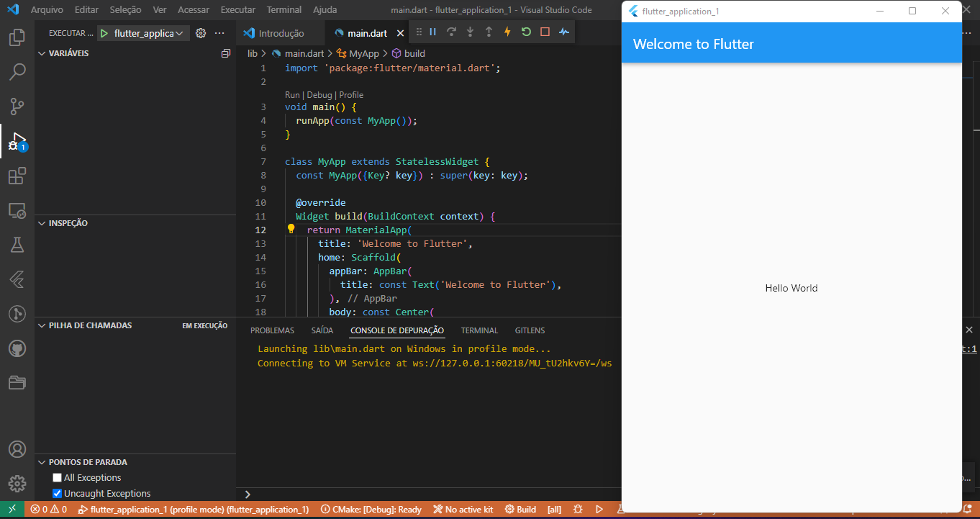Close the main.dart editor tab
The height and width of the screenshot is (519, 980).
pyautogui.click(x=399, y=33)
